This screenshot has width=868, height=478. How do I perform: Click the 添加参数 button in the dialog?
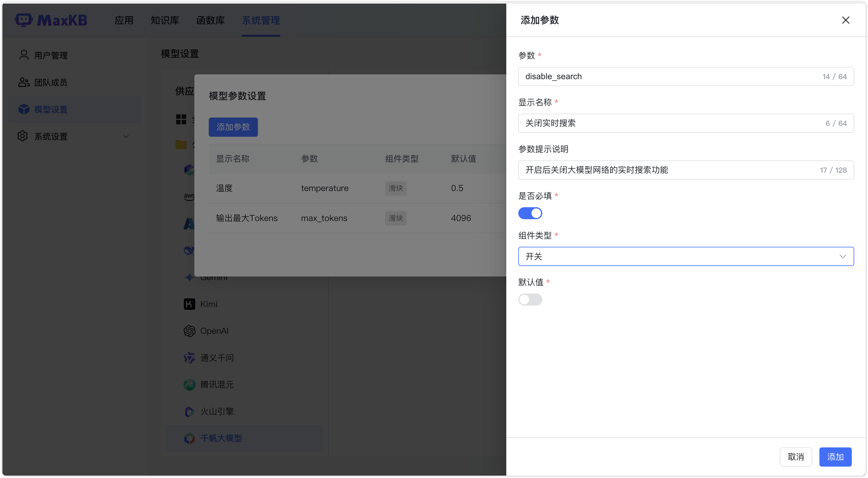point(233,127)
